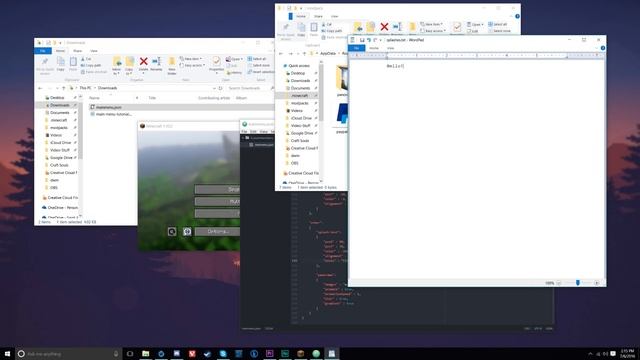640x360 pixels.
Task: Click the icon button right of Minecraft Language
Action: (x=187, y=231)
